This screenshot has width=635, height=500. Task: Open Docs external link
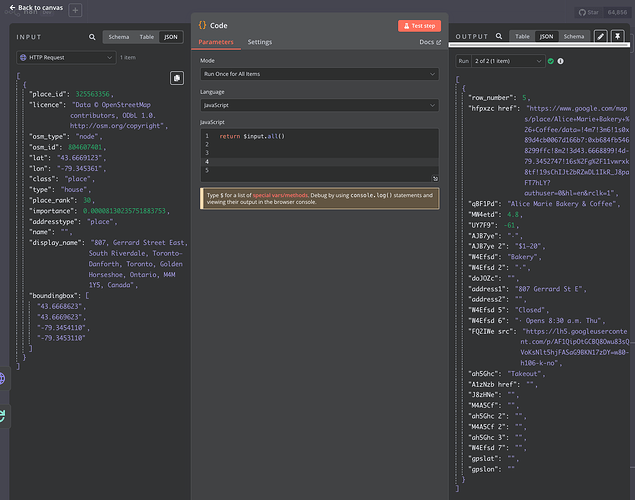tap(430, 42)
